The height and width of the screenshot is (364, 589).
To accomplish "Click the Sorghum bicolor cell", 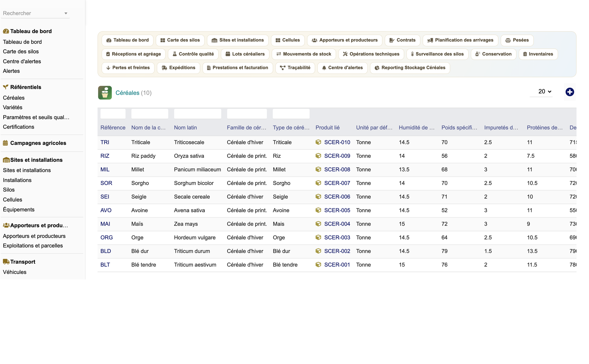I will coord(194,183).
